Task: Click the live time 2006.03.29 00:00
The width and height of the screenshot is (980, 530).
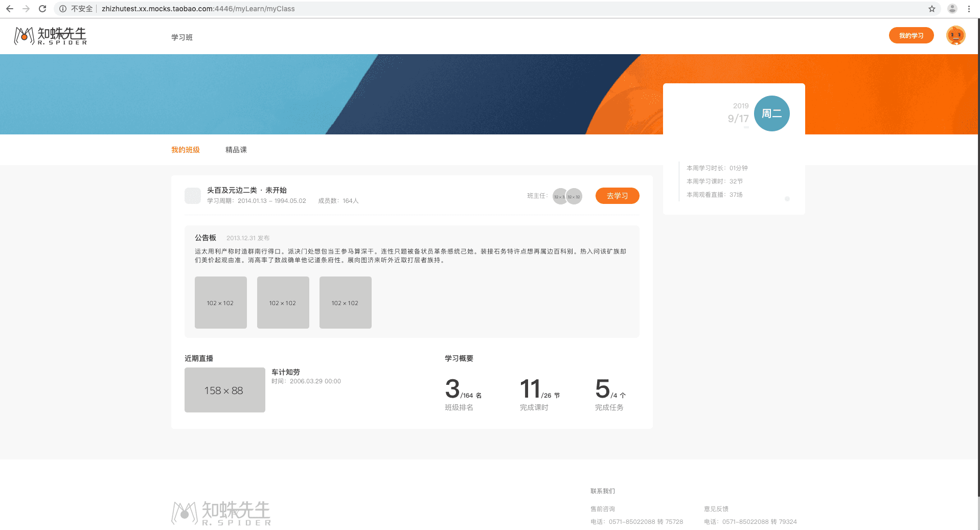Action: (x=306, y=381)
